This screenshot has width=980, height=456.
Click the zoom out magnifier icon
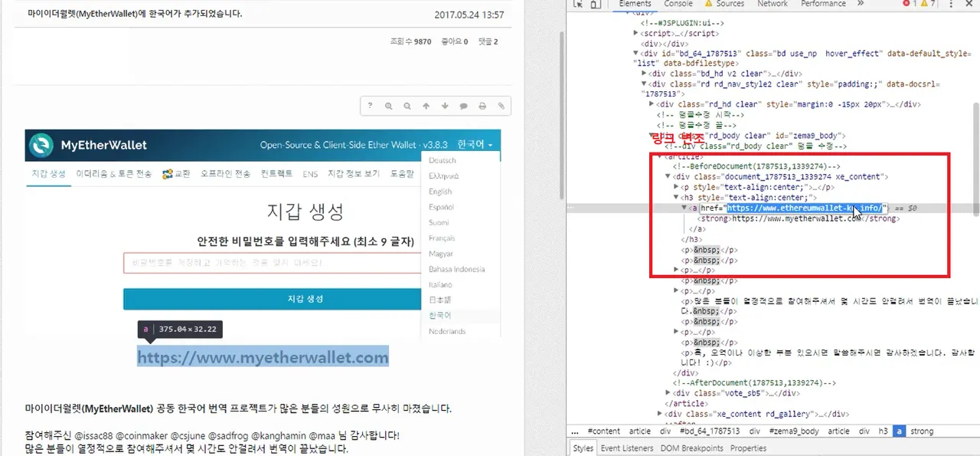click(407, 106)
